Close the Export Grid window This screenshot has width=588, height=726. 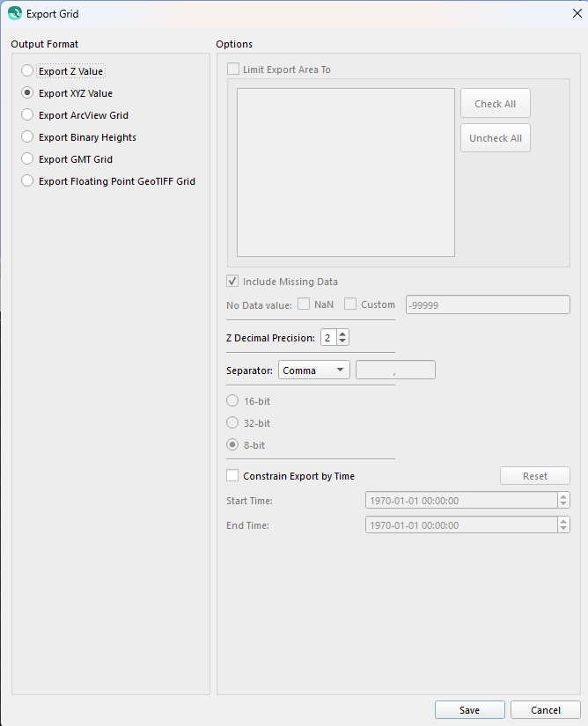577,13
